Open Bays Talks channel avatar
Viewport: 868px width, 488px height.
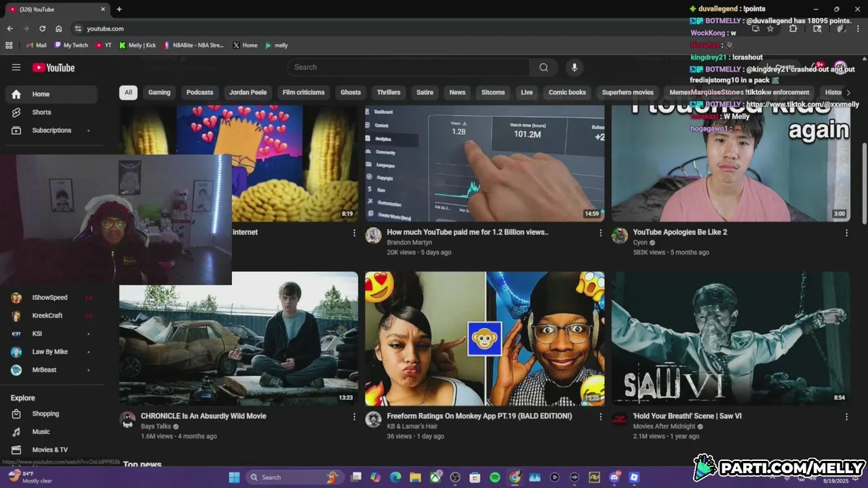(x=127, y=420)
